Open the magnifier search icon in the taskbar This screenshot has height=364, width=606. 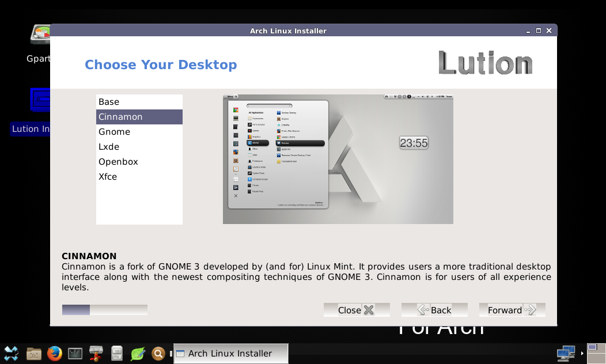click(158, 353)
